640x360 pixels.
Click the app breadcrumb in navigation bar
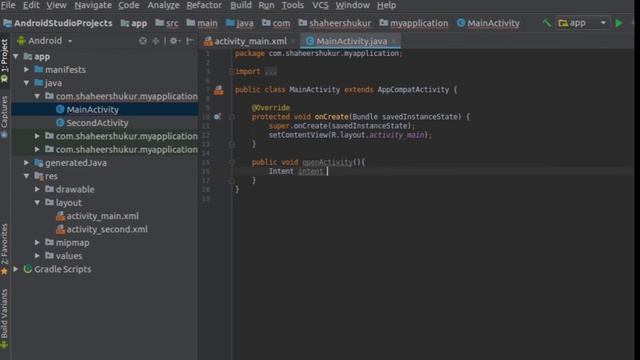[134, 23]
